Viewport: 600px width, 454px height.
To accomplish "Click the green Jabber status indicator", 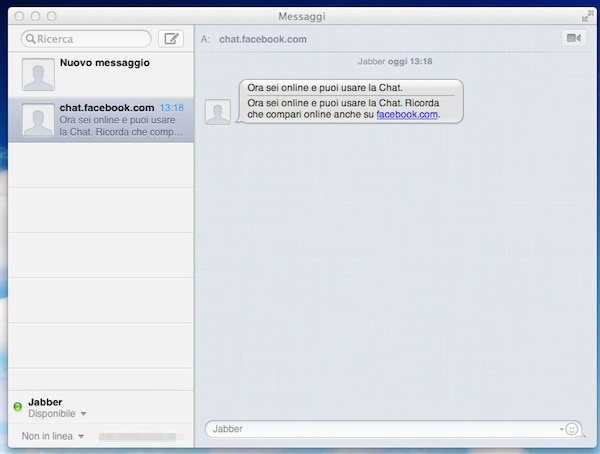I will (18, 407).
